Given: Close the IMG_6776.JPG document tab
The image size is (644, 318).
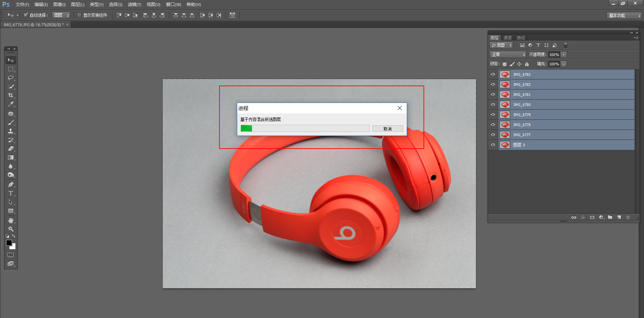Looking at the screenshot, I should [x=67, y=24].
